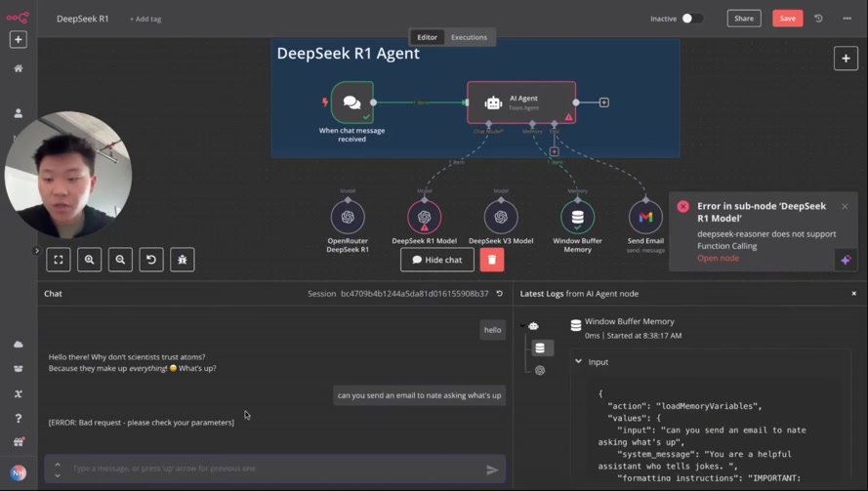Collapse the AI Agent log tree
The image size is (868, 491).
click(522, 326)
